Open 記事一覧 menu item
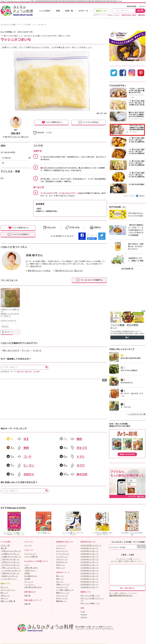146x644 pixels. click(x=69, y=11)
